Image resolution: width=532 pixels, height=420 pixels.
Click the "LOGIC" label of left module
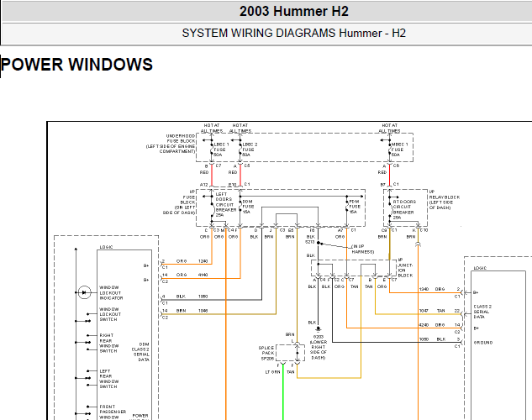106,247
